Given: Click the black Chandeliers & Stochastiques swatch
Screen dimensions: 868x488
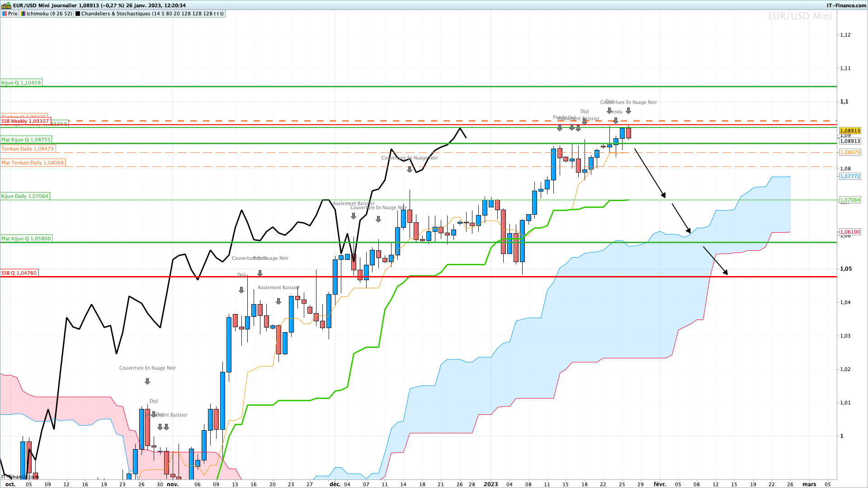Looking at the screenshot, I should pos(78,14).
